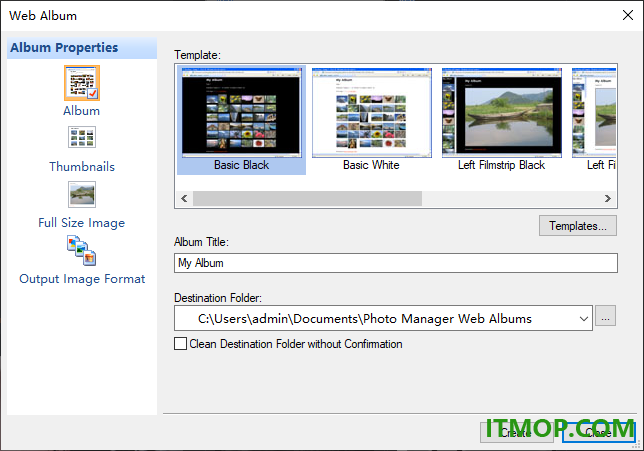644x451 pixels.
Task: Choose the Basic White template thumbnail
Action: (372, 113)
